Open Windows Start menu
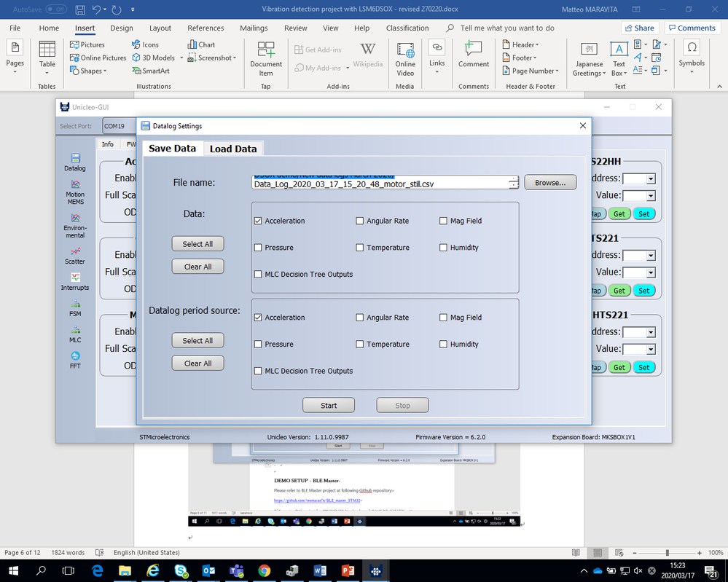This screenshot has width=728, height=582. click(x=13, y=570)
